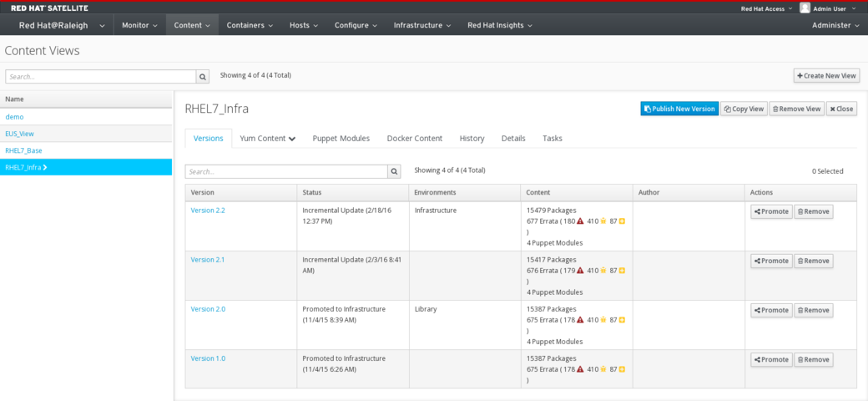
Task: Click the versions search magnifier icon
Action: pyautogui.click(x=394, y=172)
